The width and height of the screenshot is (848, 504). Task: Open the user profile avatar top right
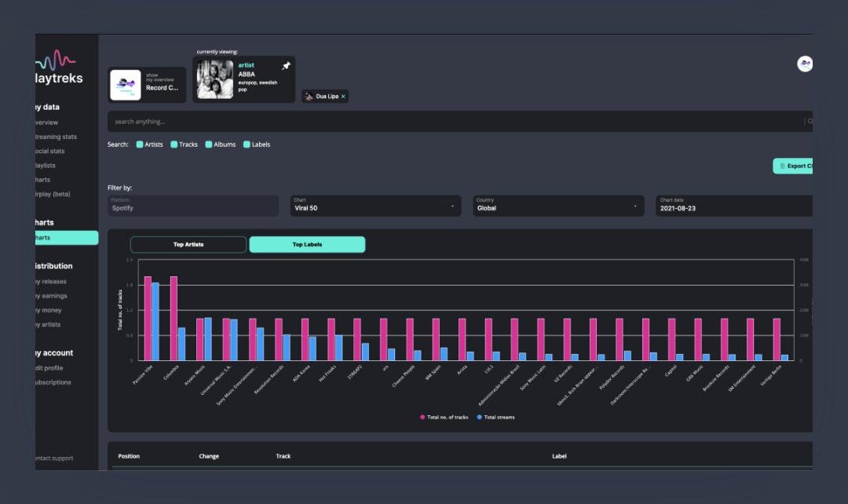click(805, 64)
